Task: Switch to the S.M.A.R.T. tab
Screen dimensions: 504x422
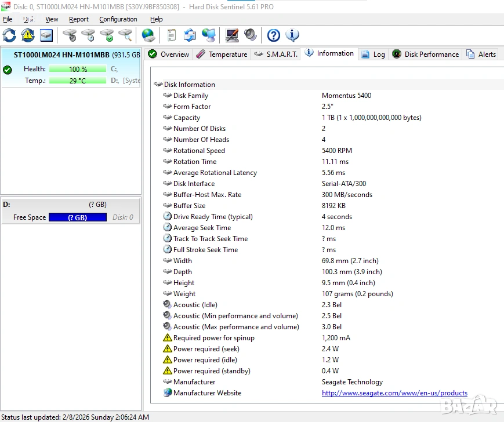Action: pyautogui.click(x=276, y=54)
